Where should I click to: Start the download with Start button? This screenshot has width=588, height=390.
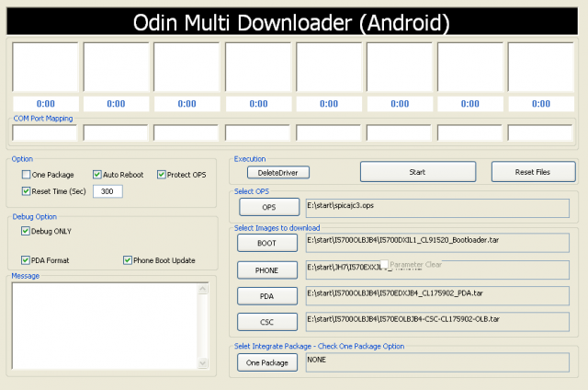[418, 172]
